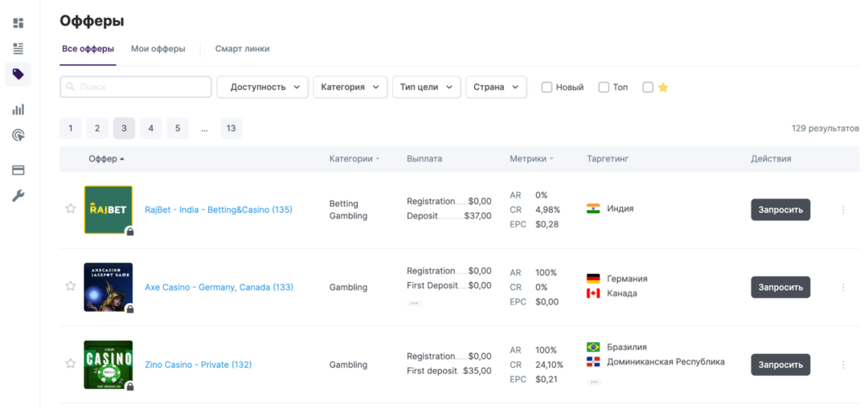Open more actions menu for Zino Casino row
Image resolution: width=868 pixels, height=408 pixels.
843,365
